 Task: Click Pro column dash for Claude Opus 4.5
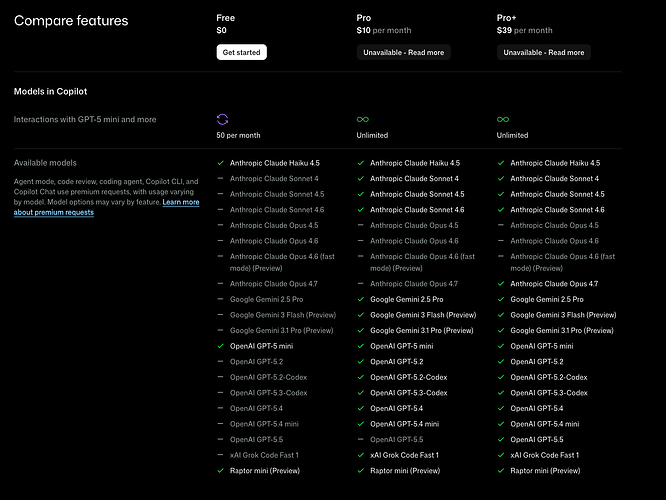tap(360, 225)
